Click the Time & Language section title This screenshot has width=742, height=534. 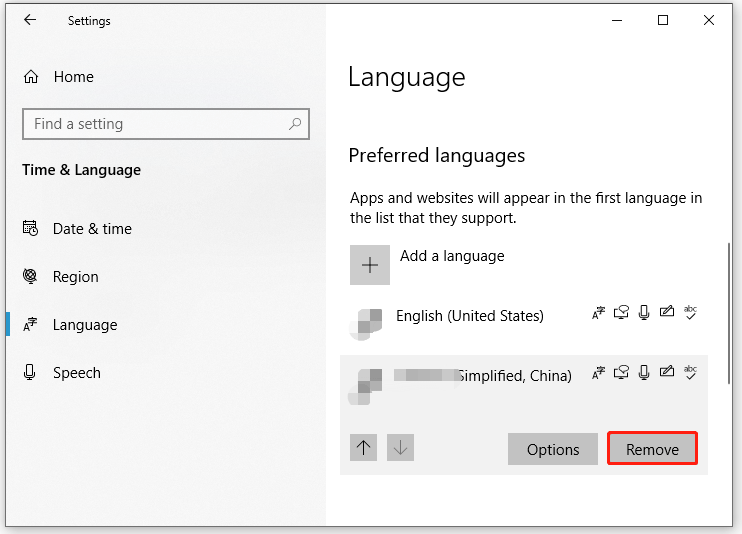coord(81,170)
